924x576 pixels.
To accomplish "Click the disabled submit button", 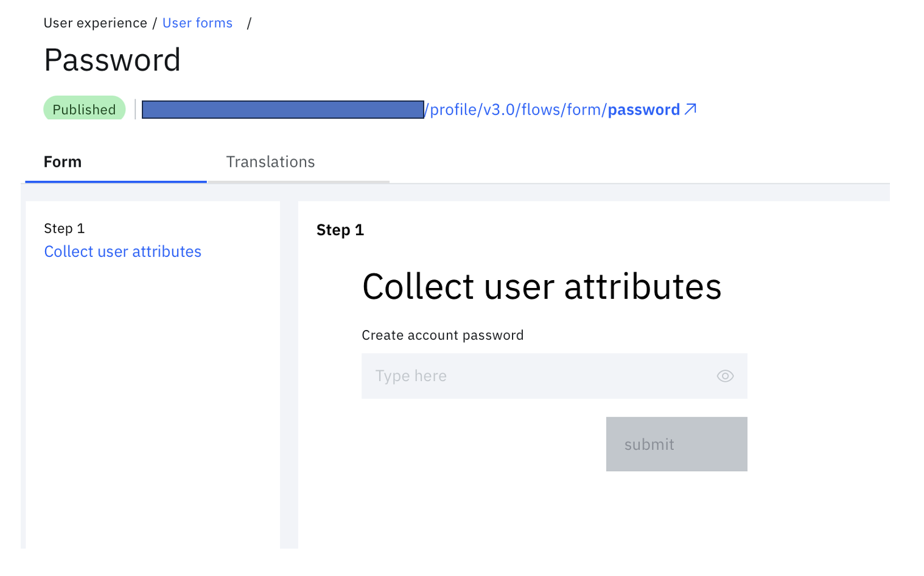I will point(676,444).
